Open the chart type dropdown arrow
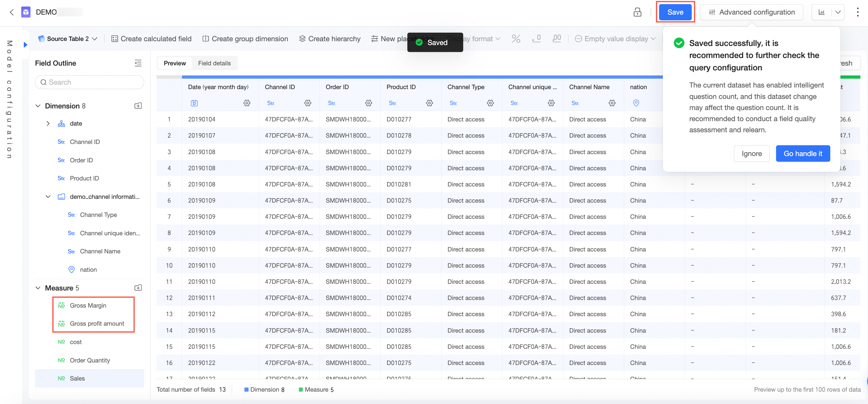Screen dimensions: 868x404 tap(837, 12)
